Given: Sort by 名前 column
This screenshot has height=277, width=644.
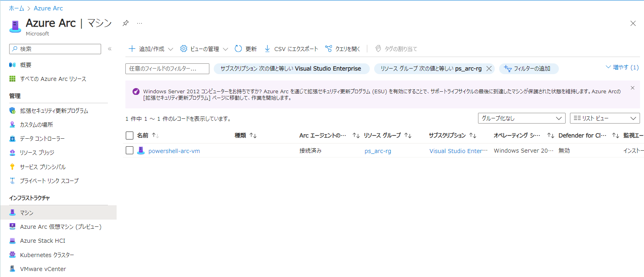Looking at the screenshot, I should point(148,136).
